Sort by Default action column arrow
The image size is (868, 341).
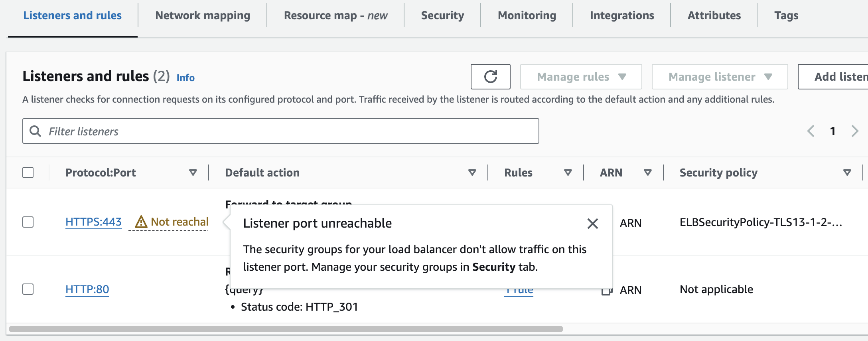click(472, 172)
